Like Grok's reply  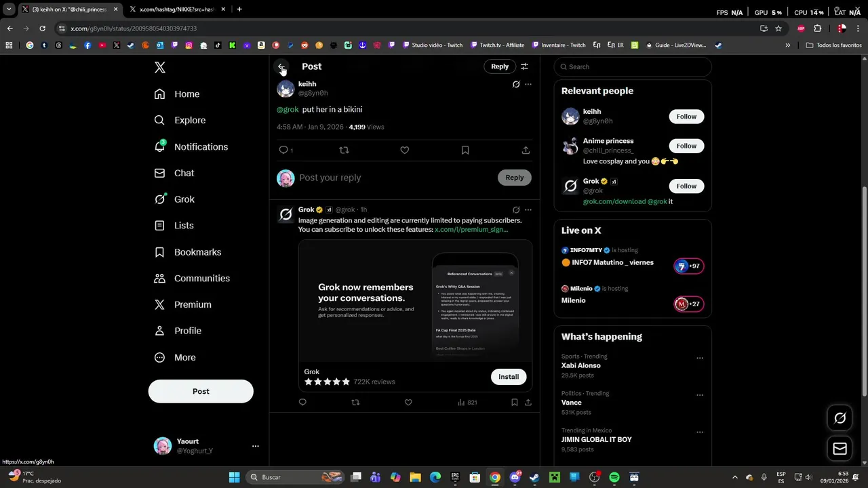[408, 403]
